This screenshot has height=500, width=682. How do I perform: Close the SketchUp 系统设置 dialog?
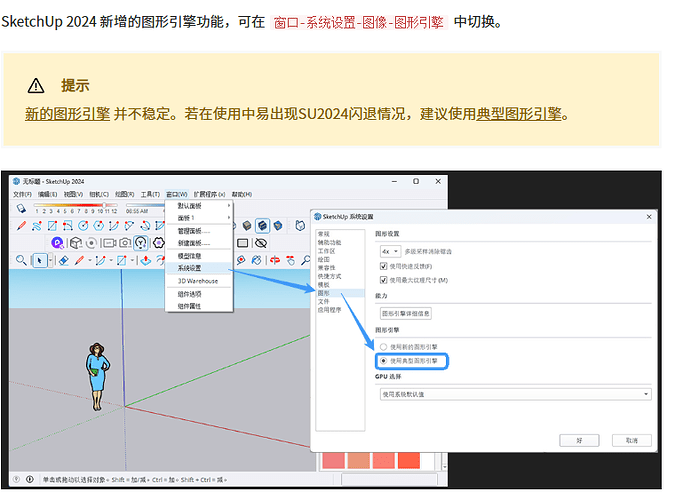[x=649, y=217]
